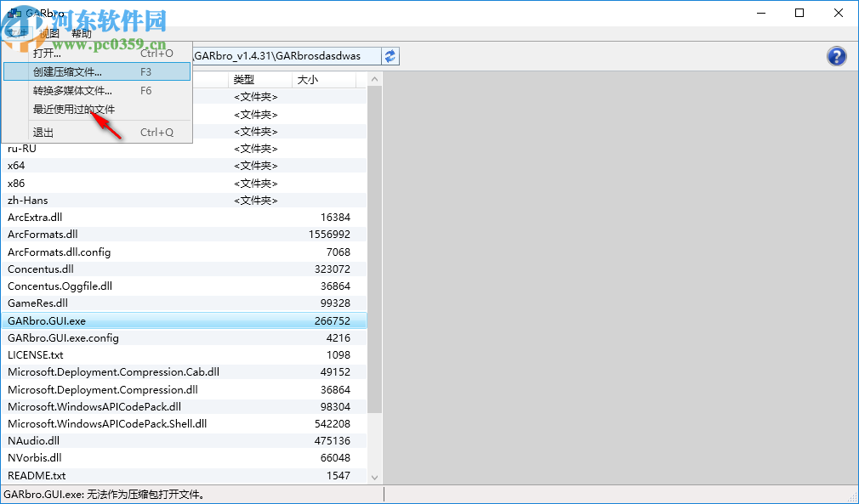The image size is (859, 504).
Task: Select README.txt in the list
Action: tap(184, 475)
